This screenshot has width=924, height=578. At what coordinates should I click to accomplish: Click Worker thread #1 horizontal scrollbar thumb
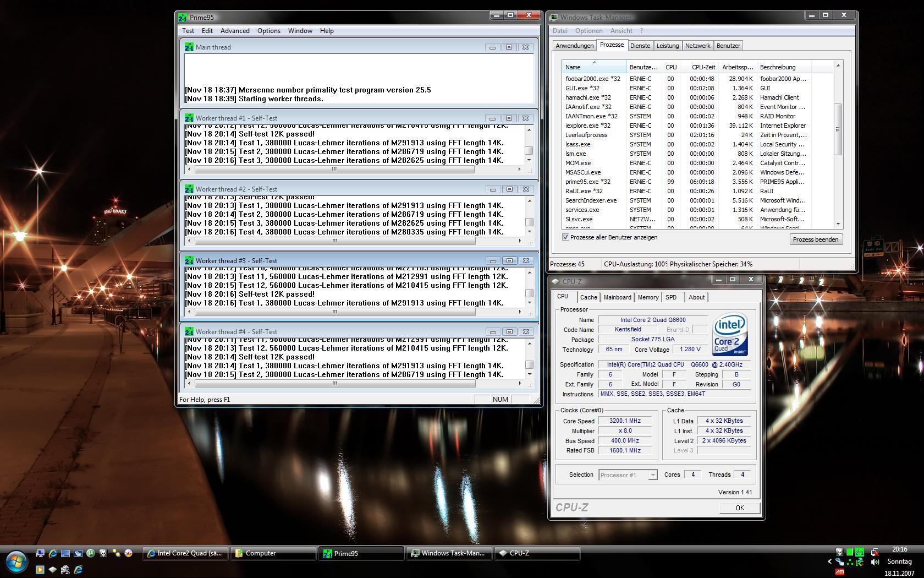click(334, 169)
